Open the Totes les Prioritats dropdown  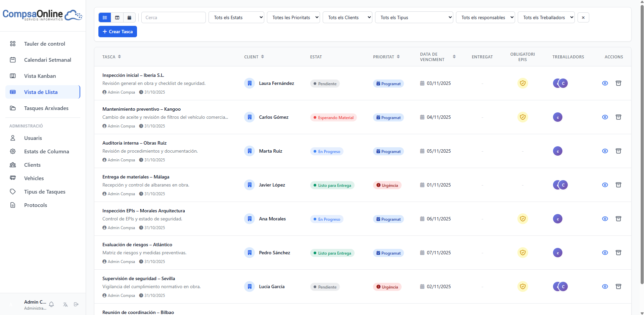(293, 17)
